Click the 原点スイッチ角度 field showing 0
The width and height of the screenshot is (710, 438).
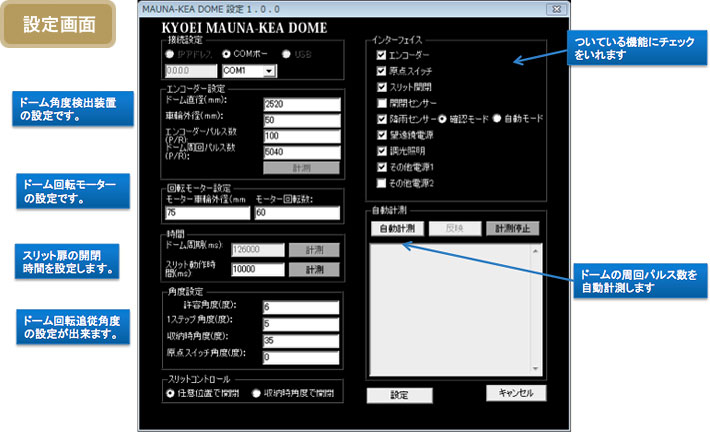pyautogui.click(x=301, y=357)
